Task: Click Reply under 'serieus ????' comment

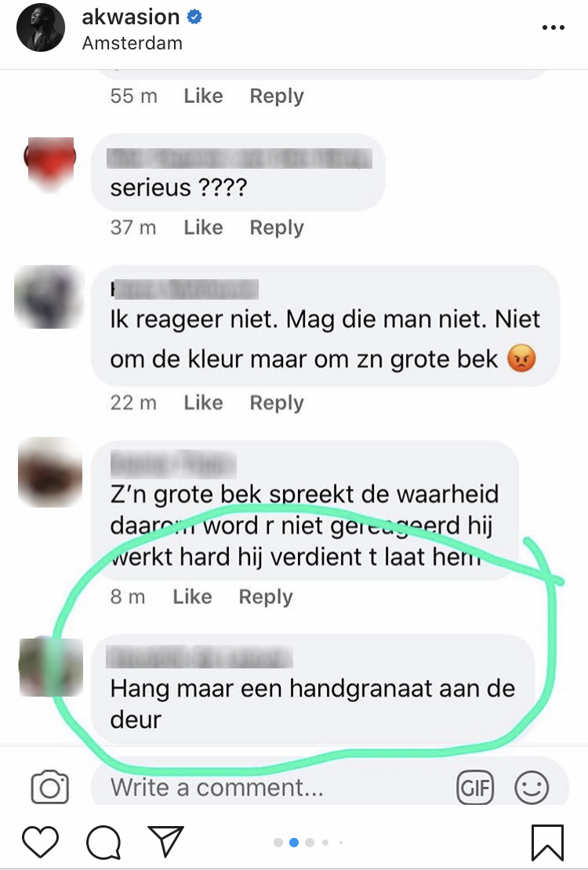Action: click(277, 228)
